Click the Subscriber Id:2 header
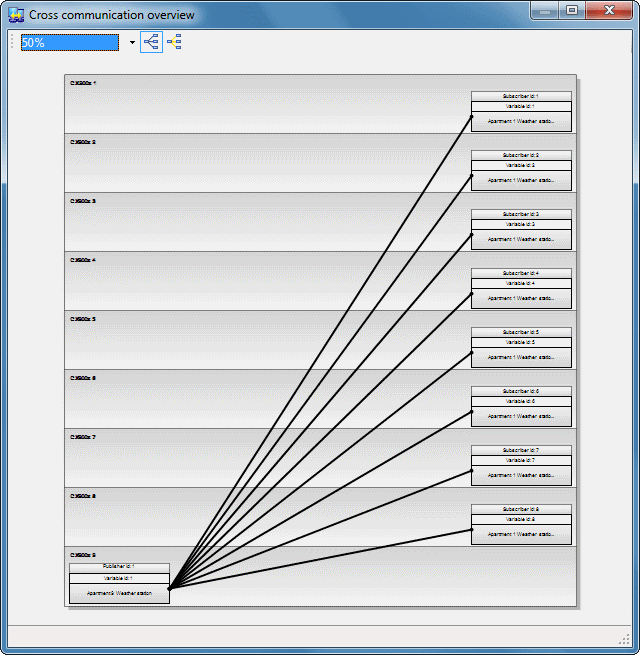This screenshot has height=655, width=640. pyautogui.click(x=521, y=155)
